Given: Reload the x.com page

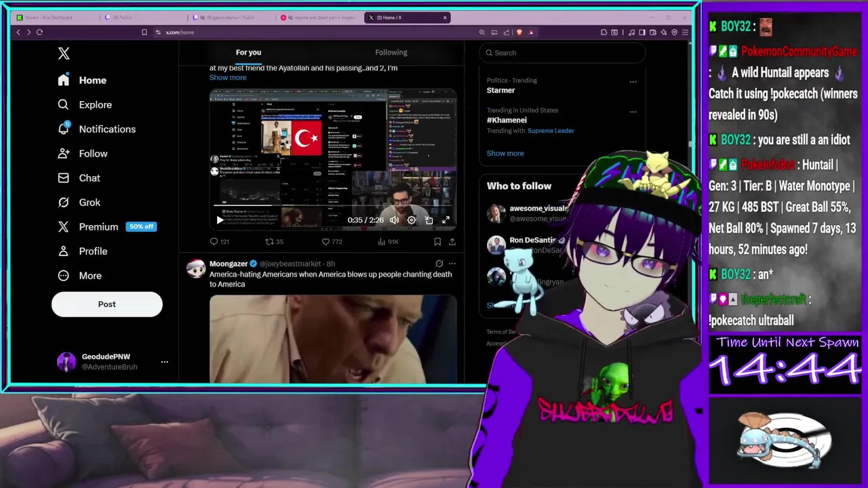Looking at the screenshot, I should point(39,33).
